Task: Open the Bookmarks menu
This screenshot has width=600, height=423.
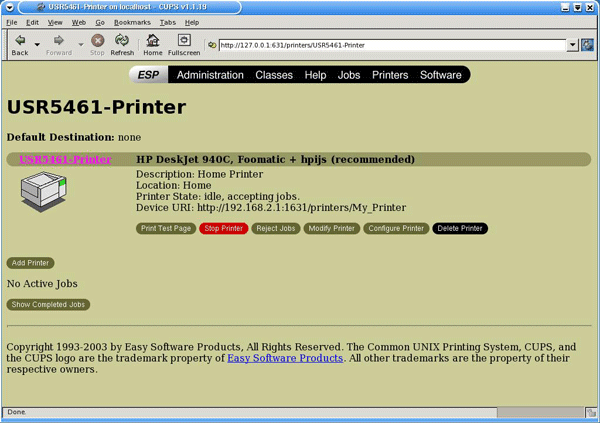Action: (x=131, y=21)
